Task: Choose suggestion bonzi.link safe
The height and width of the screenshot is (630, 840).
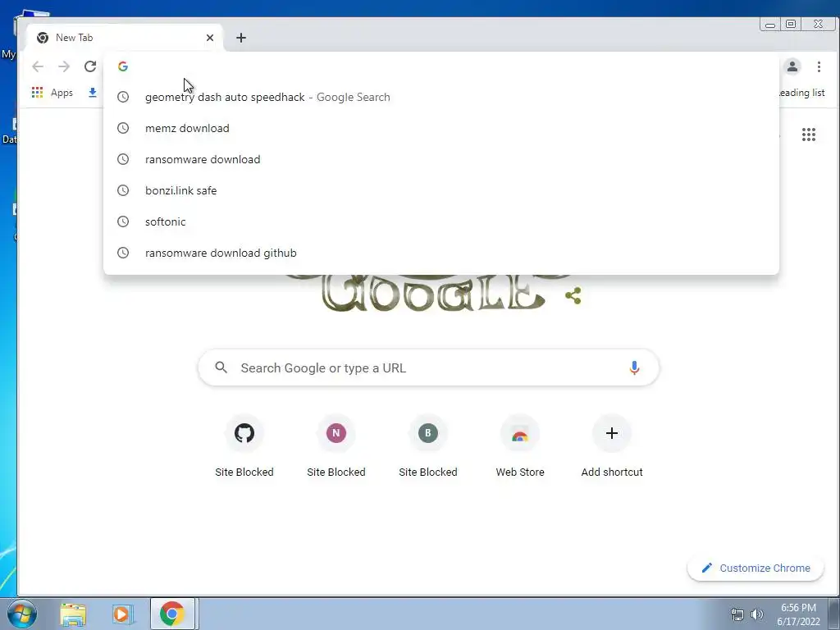Action: point(441,190)
